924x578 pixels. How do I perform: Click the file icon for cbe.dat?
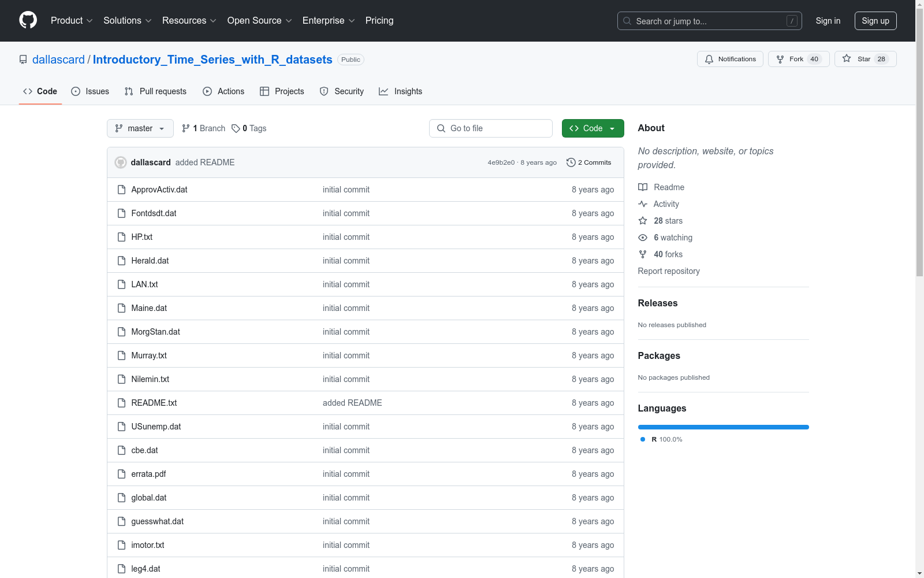(x=121, y=450)
